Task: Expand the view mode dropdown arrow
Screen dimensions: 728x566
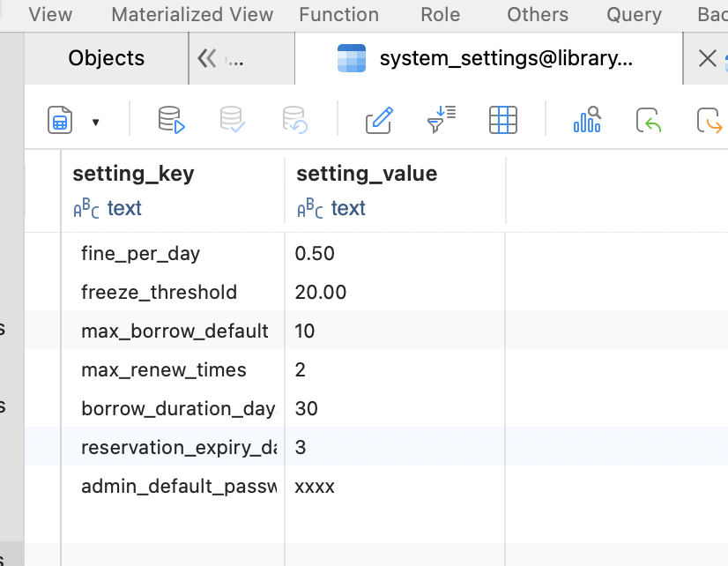Action: pyautogui.click(x=95, y=122)
